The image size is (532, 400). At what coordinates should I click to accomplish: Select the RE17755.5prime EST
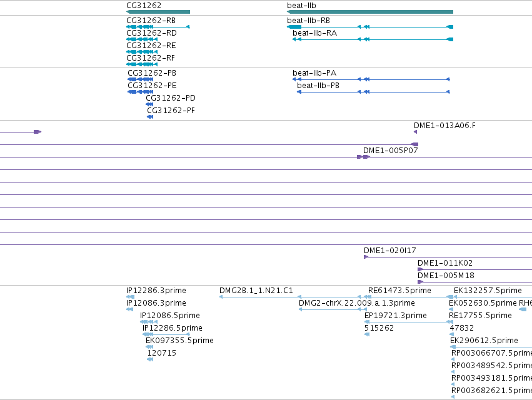481,316
